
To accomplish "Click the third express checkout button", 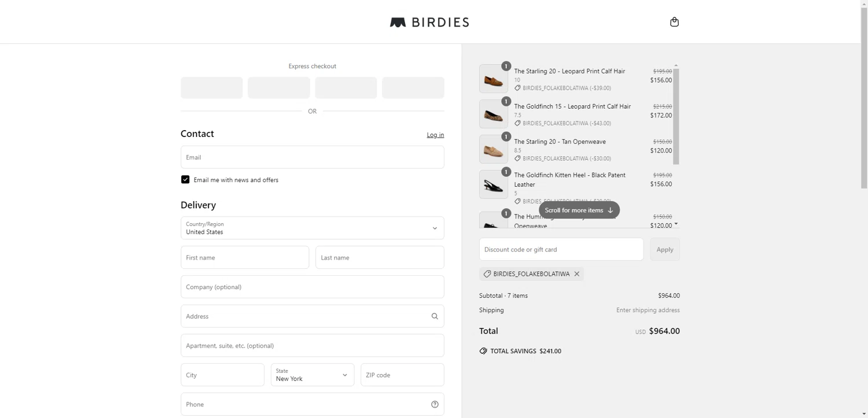I will pos(346,88).
